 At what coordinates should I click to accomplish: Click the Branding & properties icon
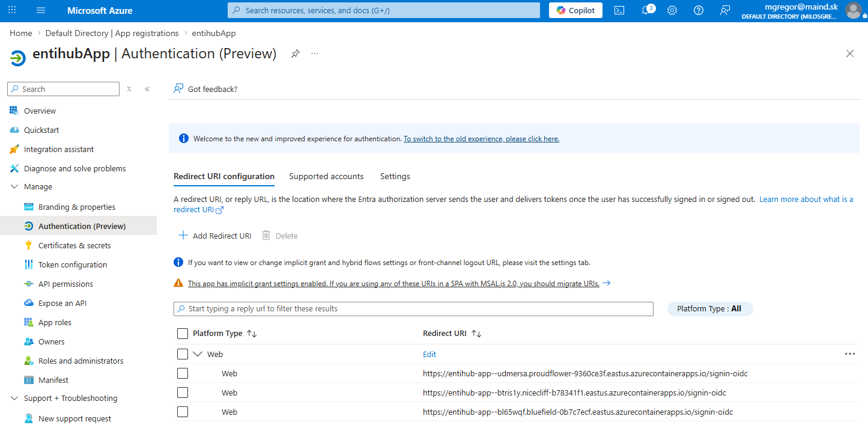[x=28, y=207]
